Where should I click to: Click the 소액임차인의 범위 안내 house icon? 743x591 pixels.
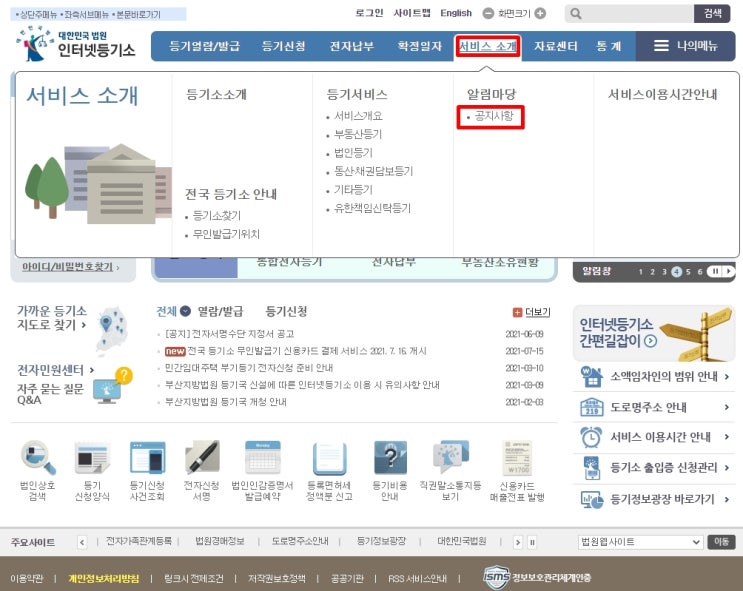click(591, 377)
